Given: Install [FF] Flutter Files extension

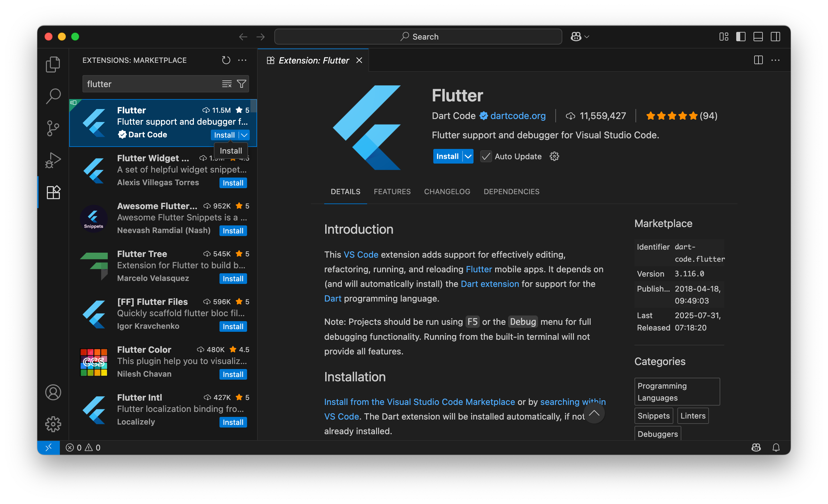Looking at the screenshot, I should coord(233,326).
